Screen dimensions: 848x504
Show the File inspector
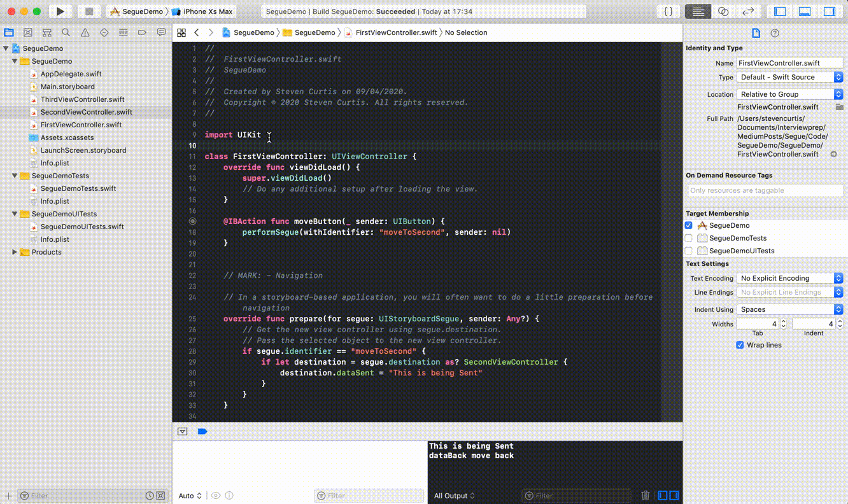[756, 33]
